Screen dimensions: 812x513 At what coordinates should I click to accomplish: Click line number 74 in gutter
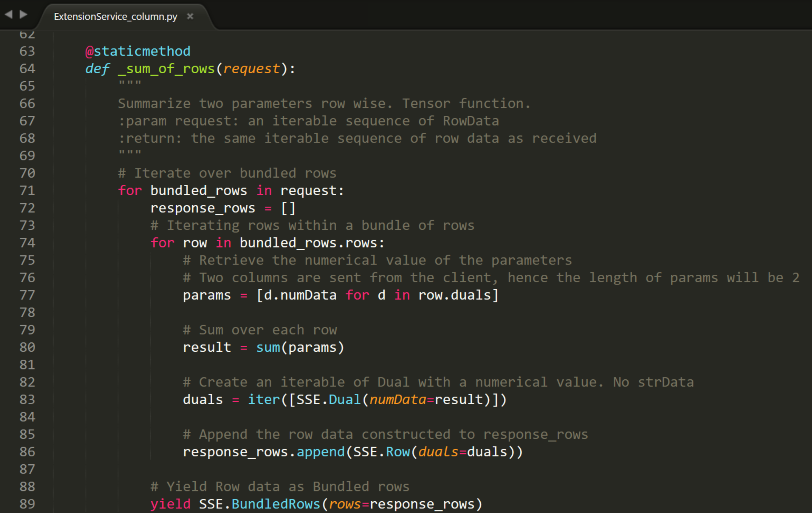(x=27, y=243)
